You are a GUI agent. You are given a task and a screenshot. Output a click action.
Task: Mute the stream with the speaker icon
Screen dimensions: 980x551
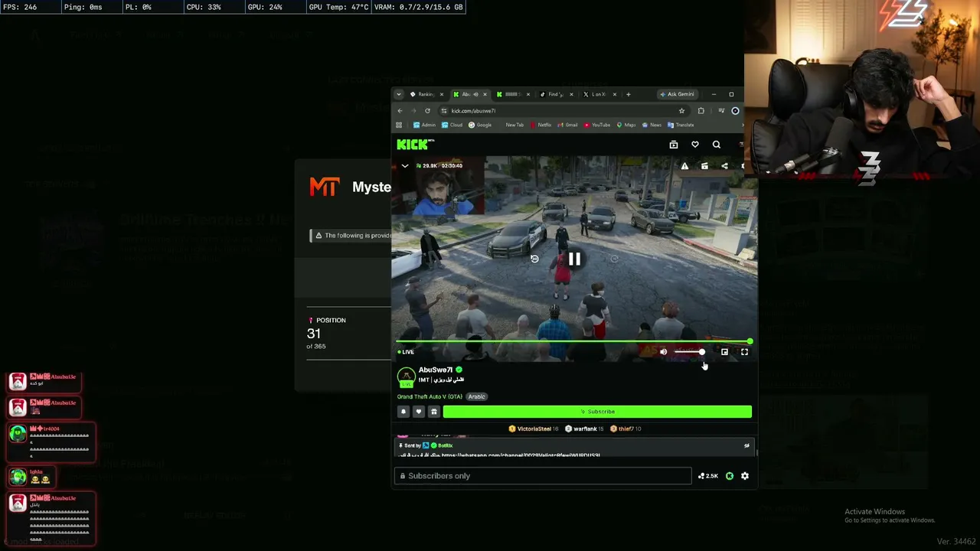(663, 352)
